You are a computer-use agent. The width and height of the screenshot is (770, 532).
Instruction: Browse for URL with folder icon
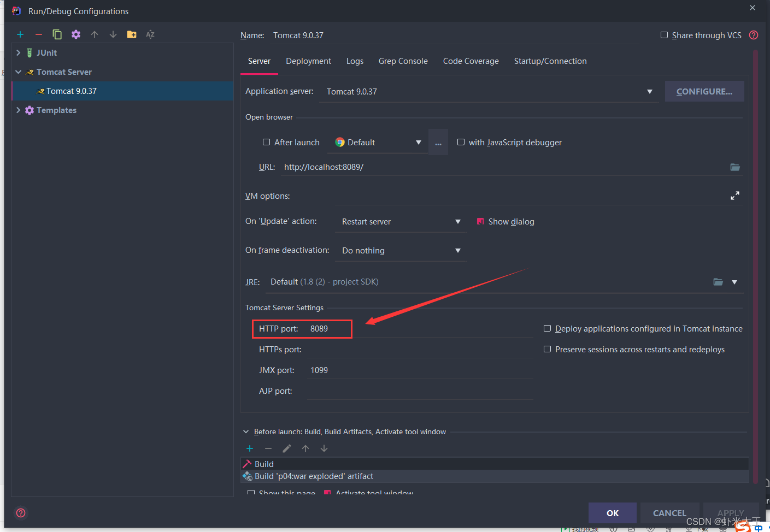pos(735,167)
